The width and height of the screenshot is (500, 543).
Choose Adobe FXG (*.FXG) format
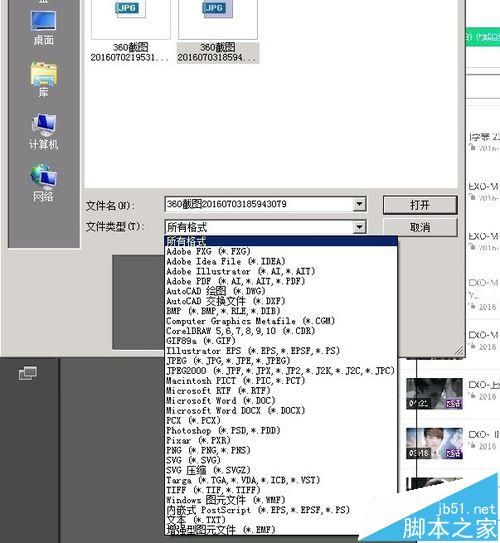(x=281, y=251)
